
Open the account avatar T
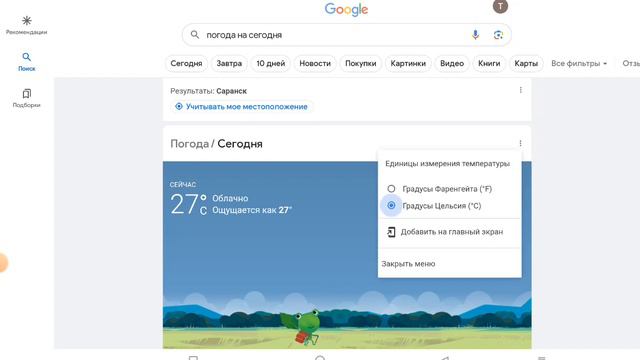(x=500, y=6)
